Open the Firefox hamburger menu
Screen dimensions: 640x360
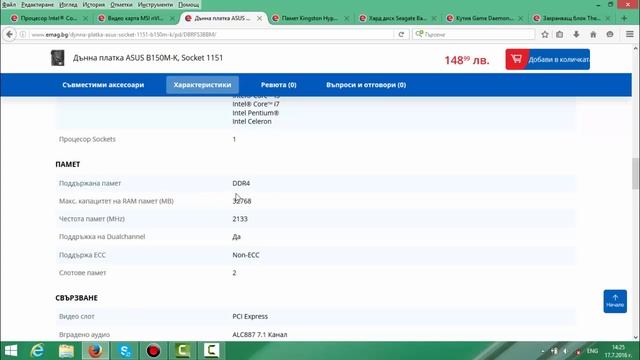click(630, 35)
